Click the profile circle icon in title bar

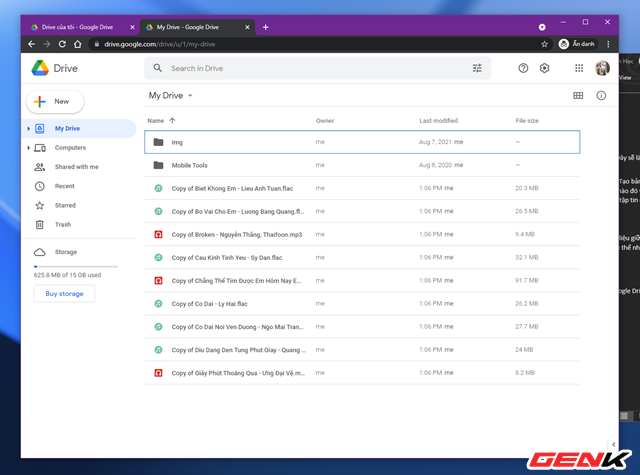(x=542, y=27)
